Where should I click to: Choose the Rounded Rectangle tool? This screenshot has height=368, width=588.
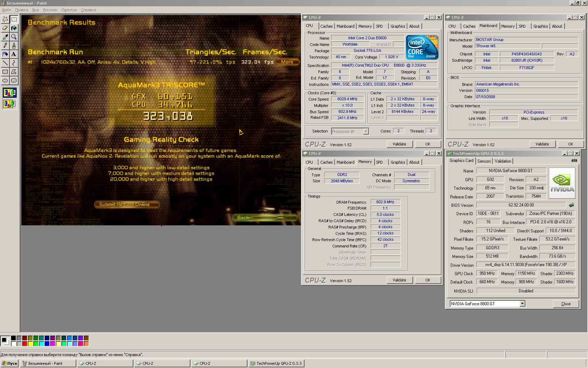point(14,80)
